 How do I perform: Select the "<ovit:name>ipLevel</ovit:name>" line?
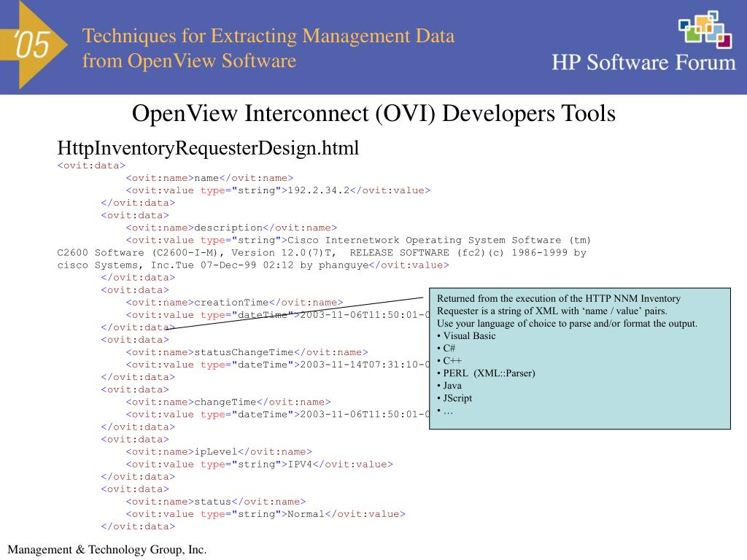point(219,452)
